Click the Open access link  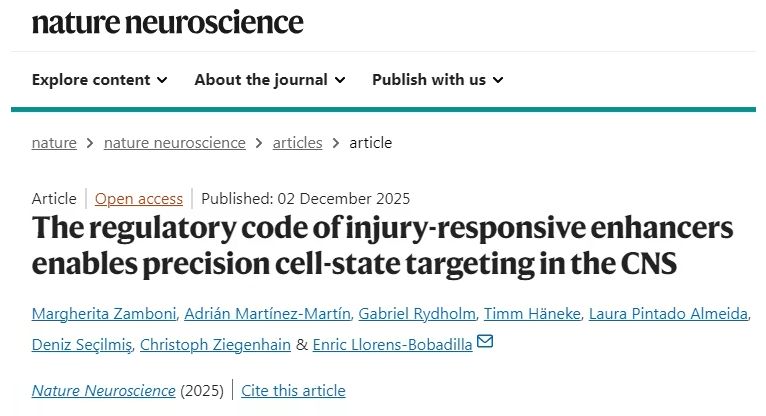[139, 198]
